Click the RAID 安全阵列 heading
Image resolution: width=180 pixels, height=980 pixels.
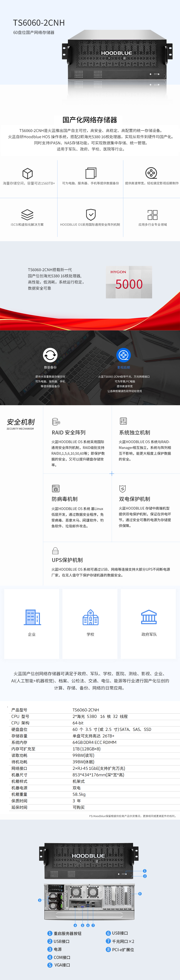click(x=69, y=433)
